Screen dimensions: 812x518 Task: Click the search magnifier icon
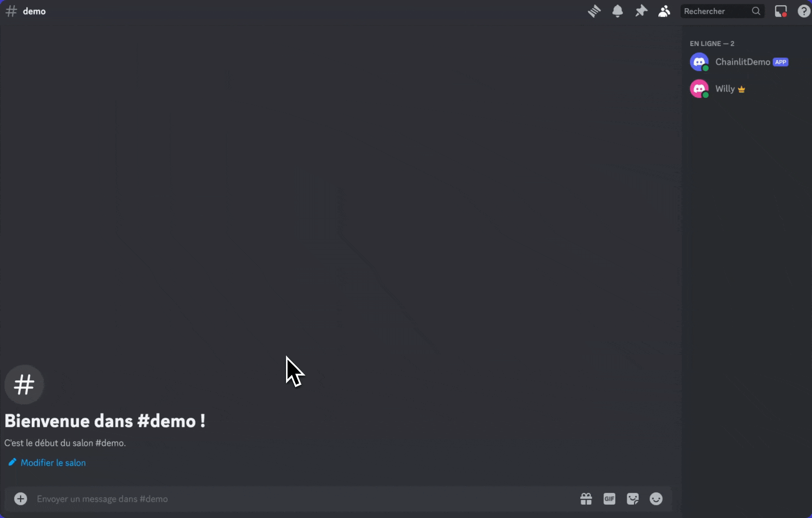point(756,11)
